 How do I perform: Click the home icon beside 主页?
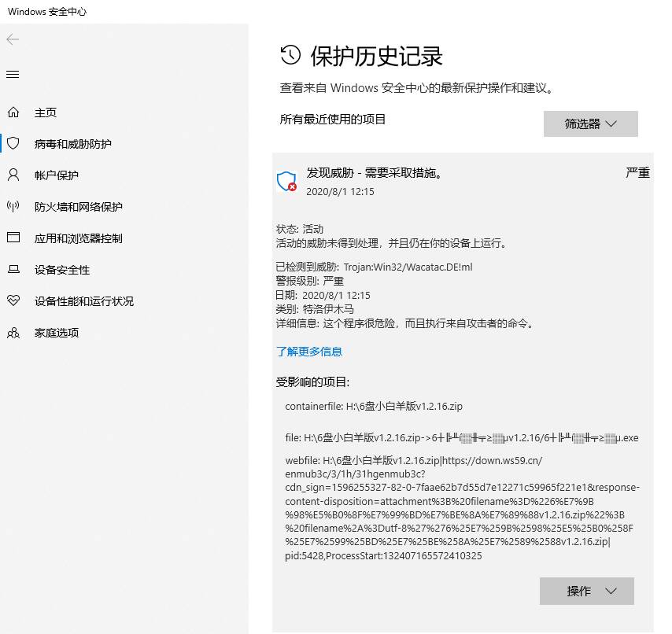[13, 112]
